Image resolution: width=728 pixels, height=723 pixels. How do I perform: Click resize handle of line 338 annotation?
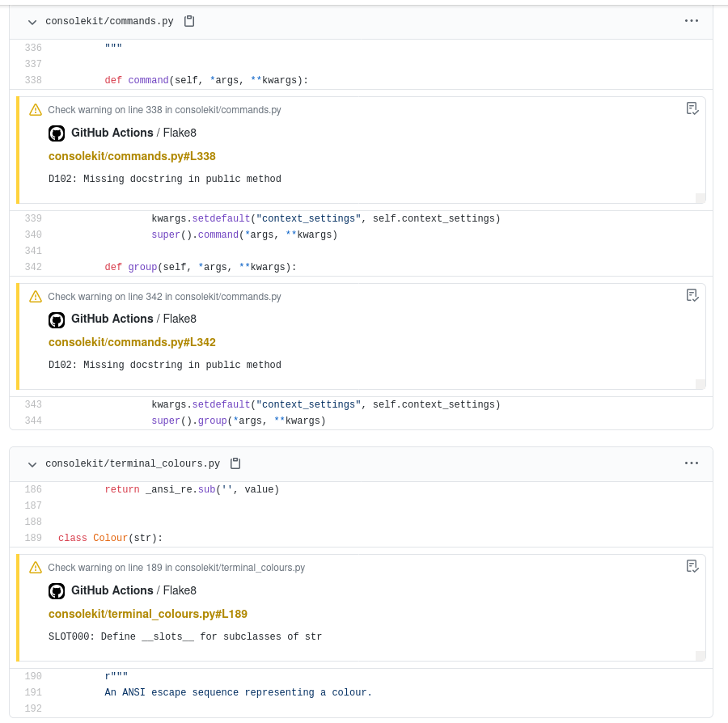click(700, 198)
